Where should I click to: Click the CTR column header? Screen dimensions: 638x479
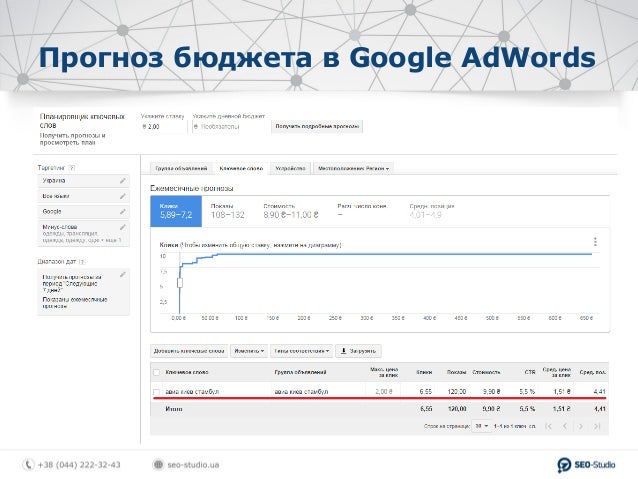pyautogui.click(x=530, y=372)
